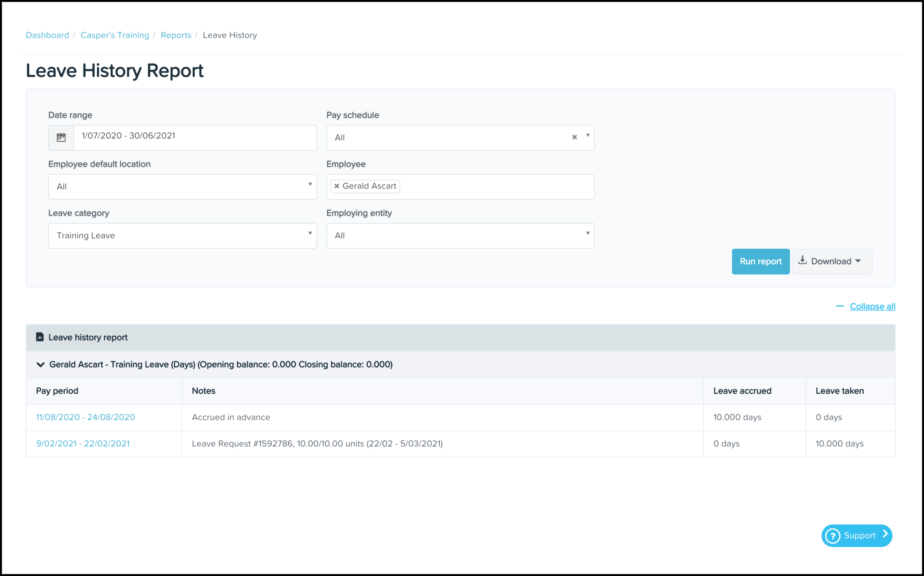Clear the Pay schedule selection with the x icon
This screenshot has height=576, width=924.
point(574,137)
